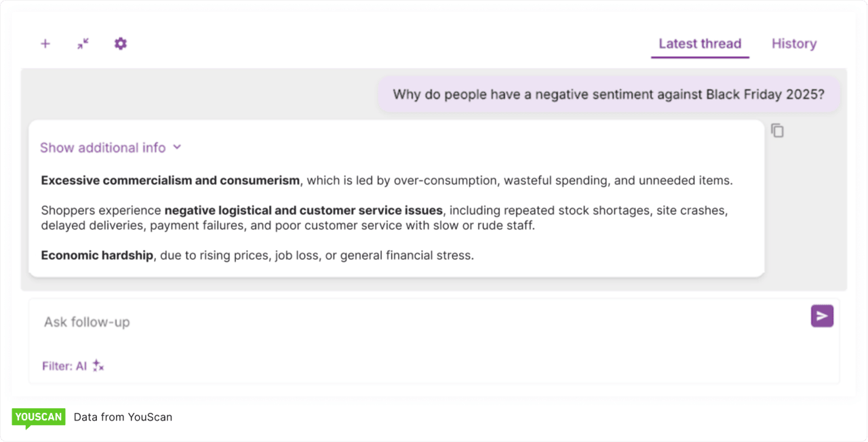Viewport: 868px width, 442px height.
Task: Click the green YouScan logo
Action: [39, 417]
